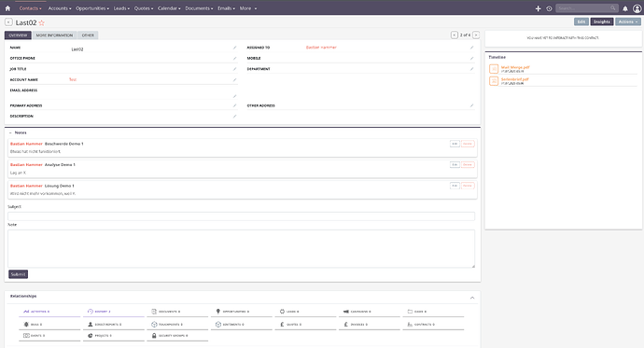Open recently viewed clock icon
The image size is (644, 348).
pyautogui.click(x=549, y=8)
